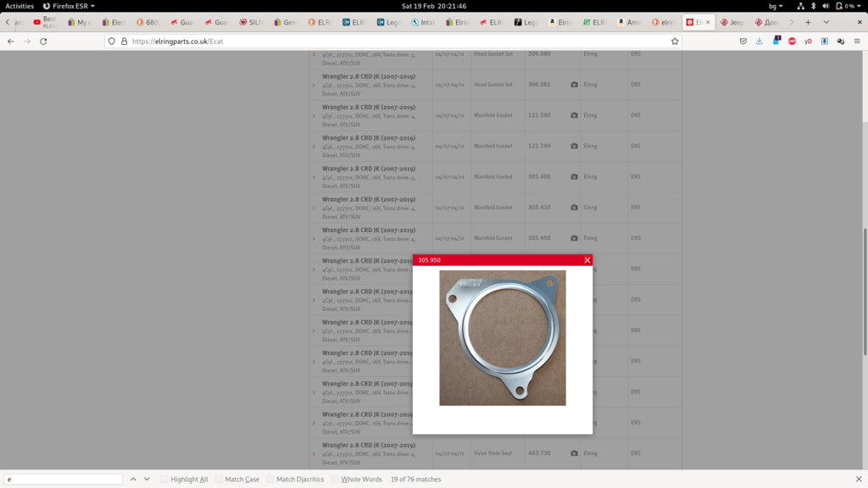This screenshot has width=868, height=488.
Task: Open the Downloads panel
Action: pyautogui.click(x=759, y=42)
